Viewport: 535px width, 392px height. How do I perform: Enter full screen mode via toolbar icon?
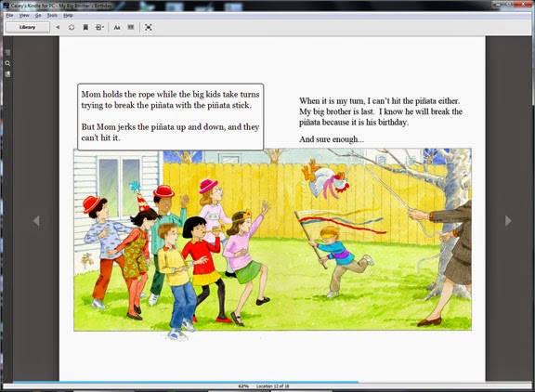pyautogui.click(x=149, y=27)
